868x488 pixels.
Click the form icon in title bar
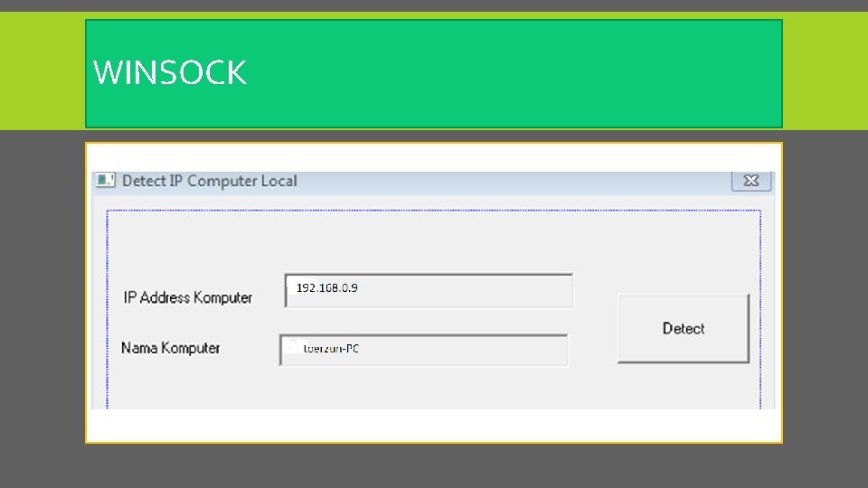point(105,181)
